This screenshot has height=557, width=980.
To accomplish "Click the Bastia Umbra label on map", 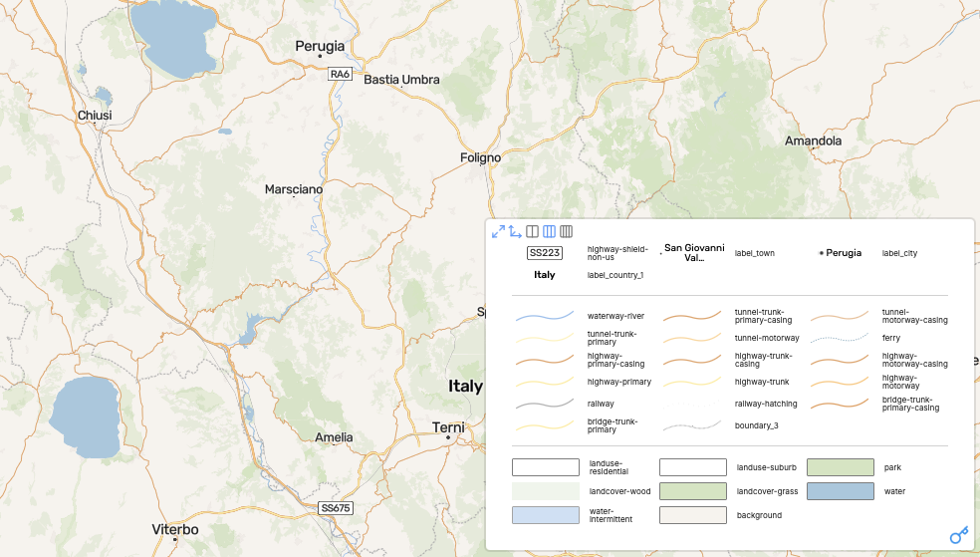I will 401,80.
